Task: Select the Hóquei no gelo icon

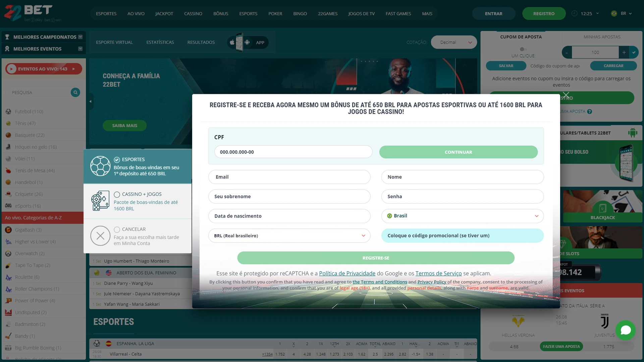Action: [8, 147]
